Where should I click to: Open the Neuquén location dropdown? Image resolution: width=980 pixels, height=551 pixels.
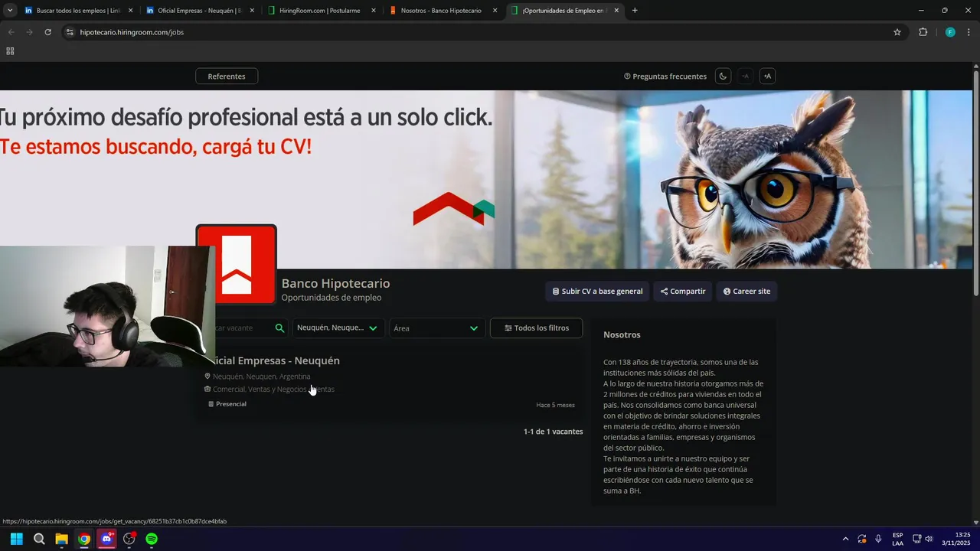pos(338,328)
